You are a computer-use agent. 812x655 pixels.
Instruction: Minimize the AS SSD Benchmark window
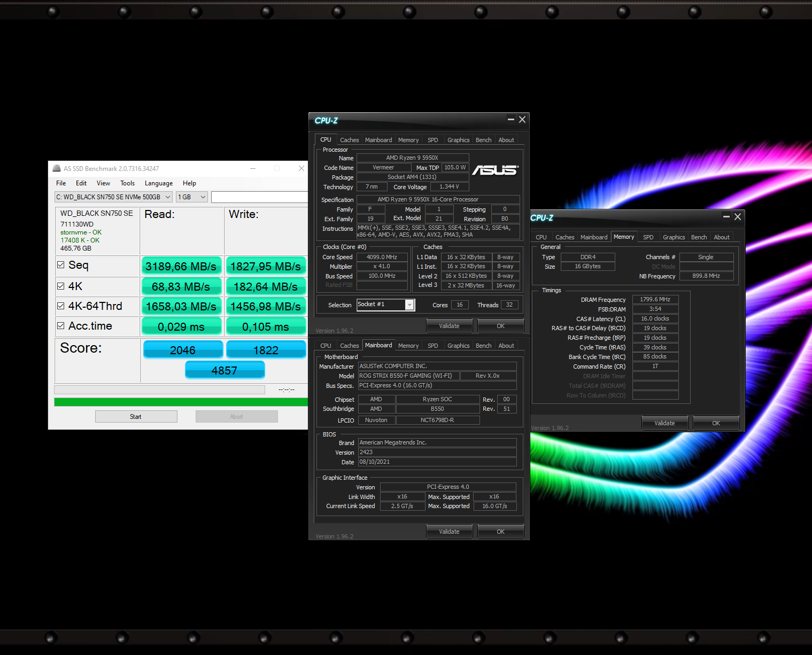tap(253, 168)
